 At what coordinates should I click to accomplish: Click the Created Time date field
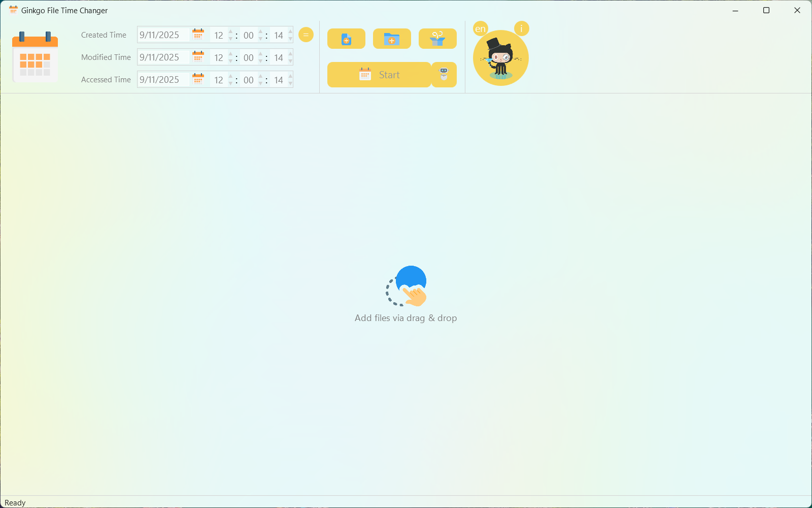click(x=163, y=35)
